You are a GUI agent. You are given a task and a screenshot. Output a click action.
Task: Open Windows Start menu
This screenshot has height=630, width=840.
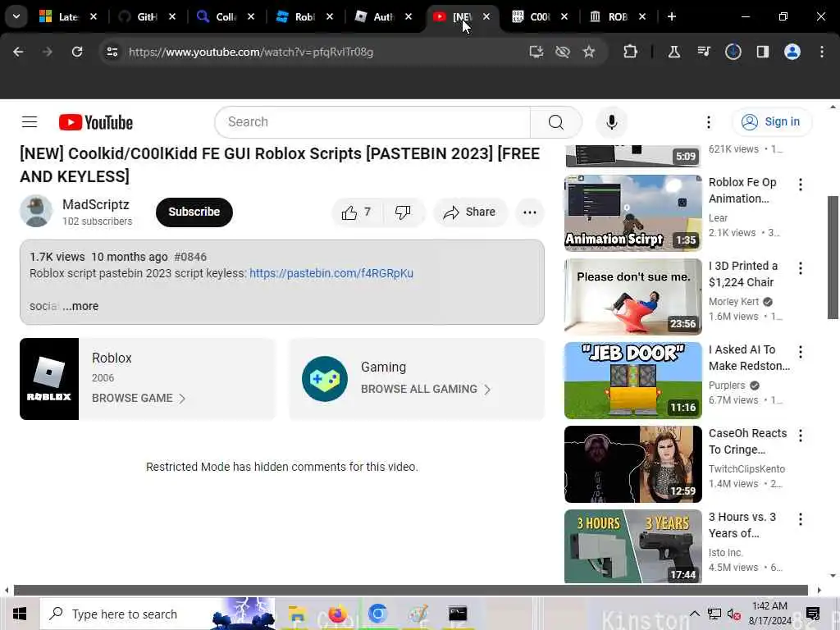coord(20,614)
